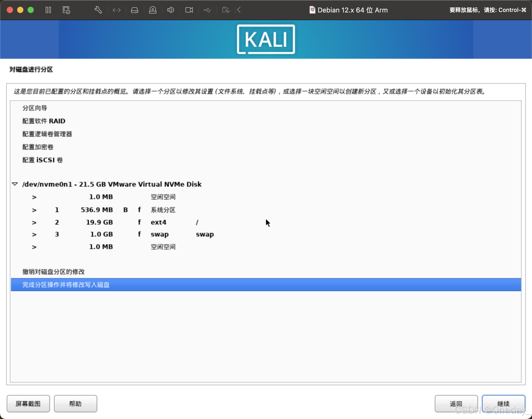The width and height of the screenshot is (532, 419).
Task: Expand partition 1 row arrow
Action: pos(34,210)
